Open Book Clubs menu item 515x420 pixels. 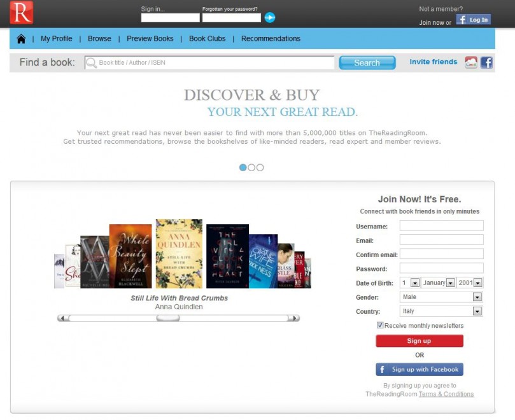click(208, 38)
